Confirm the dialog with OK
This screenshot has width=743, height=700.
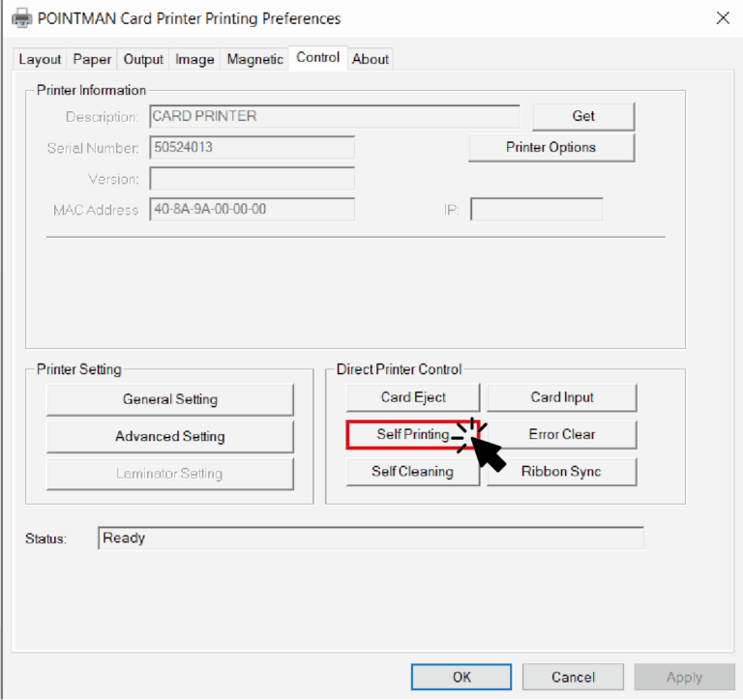pos(461,677)
